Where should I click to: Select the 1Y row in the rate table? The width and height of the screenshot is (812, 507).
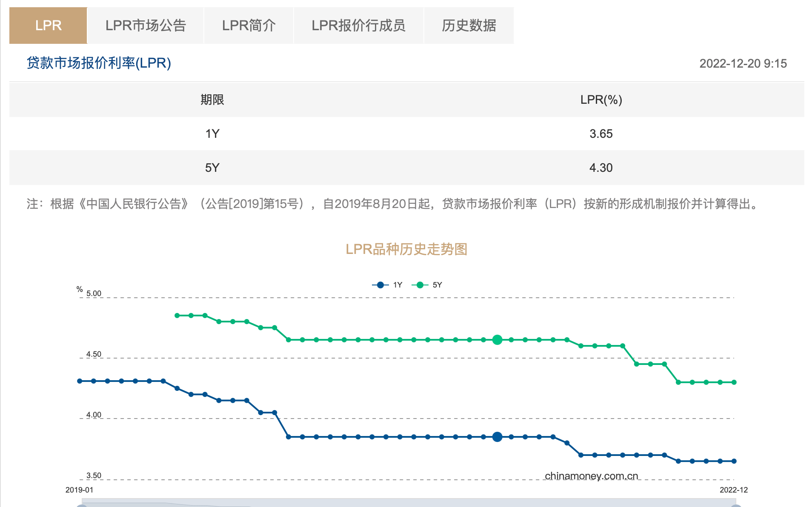coord(406,133)
